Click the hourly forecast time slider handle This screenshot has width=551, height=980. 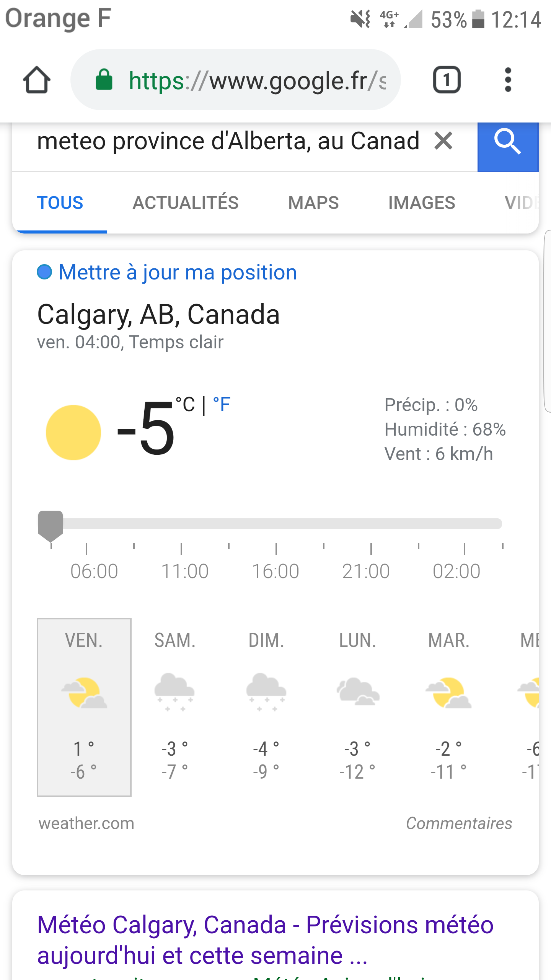click(51, 525)
